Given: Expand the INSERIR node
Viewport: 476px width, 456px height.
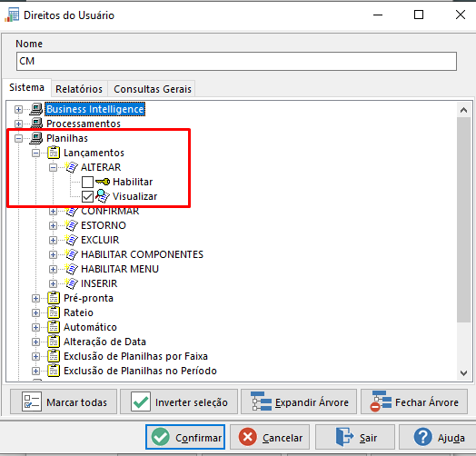Looking at the screenshot, I should [x=53, y=283].
